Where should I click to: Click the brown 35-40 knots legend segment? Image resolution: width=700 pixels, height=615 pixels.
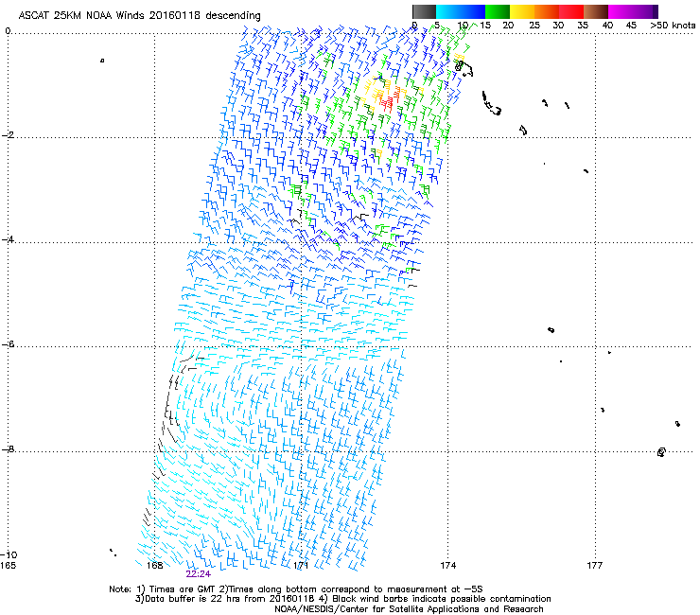coord(596,11)
